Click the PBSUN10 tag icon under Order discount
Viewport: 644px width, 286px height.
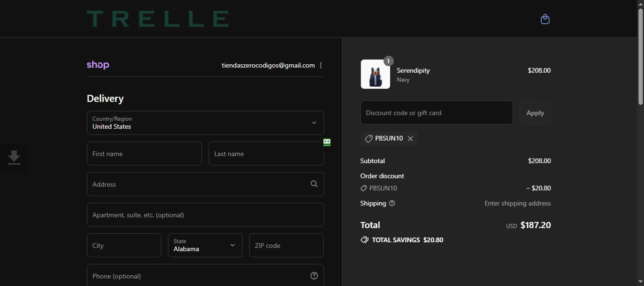tap(364, 188)
